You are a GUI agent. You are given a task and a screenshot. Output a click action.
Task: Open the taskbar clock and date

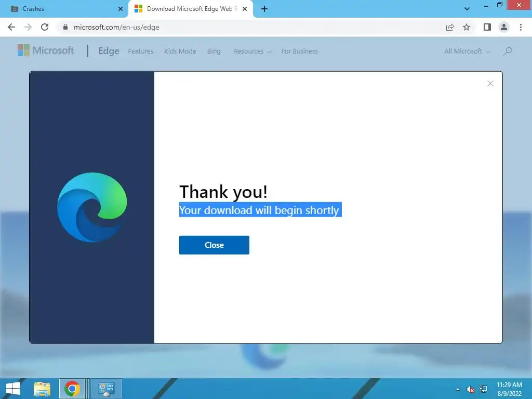pyautogui.click(x=509, y=389)
